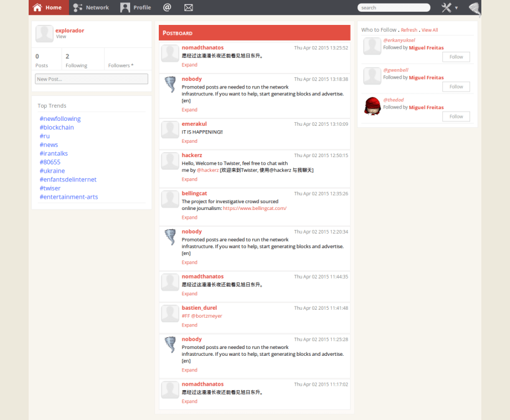Open the bellingcat.com URL link
The image size is (510, 420).
pos(255,208)
